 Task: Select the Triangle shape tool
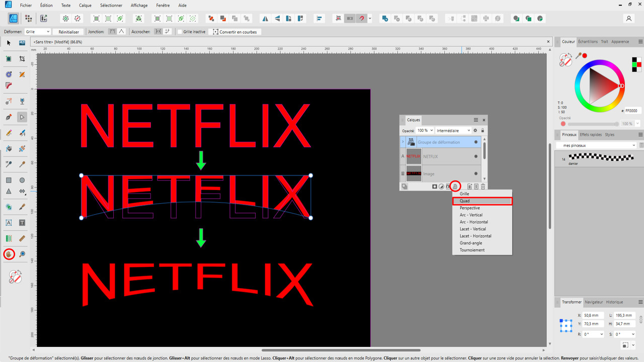point(9,192)
